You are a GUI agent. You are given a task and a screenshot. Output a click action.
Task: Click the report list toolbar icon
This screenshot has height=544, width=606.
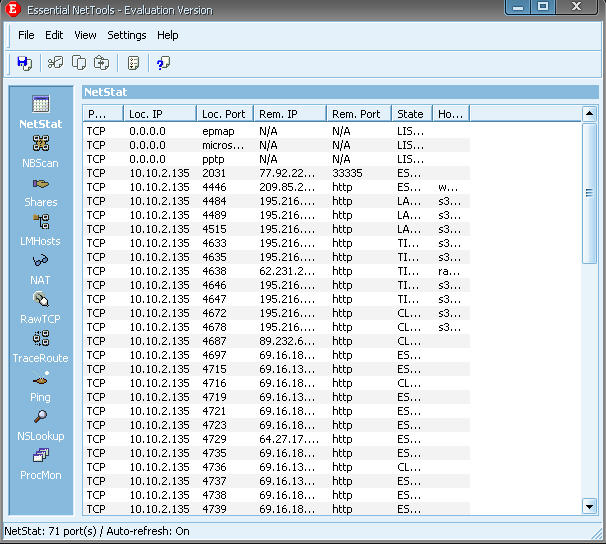133,63
